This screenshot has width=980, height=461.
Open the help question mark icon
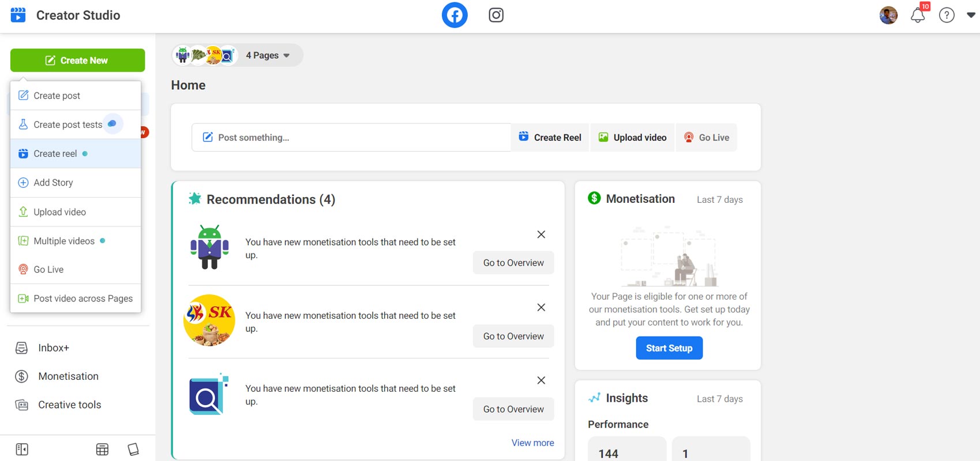tap(947, 16)
